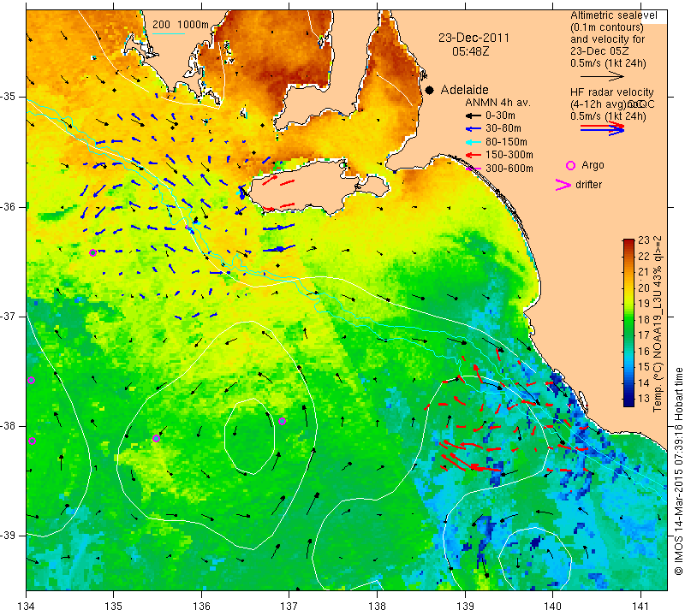Click the Adelaide label text
685x616 pixels.
click(464, 90)
